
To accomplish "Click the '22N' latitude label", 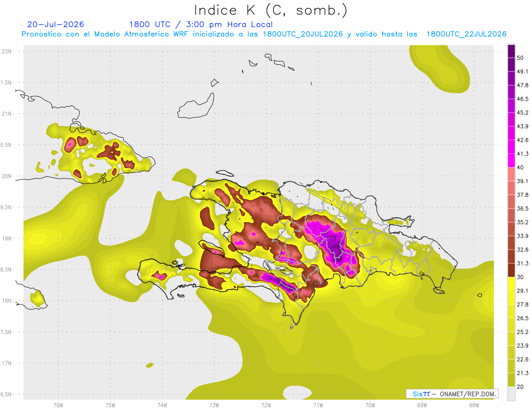I will (x=7, y=51).
